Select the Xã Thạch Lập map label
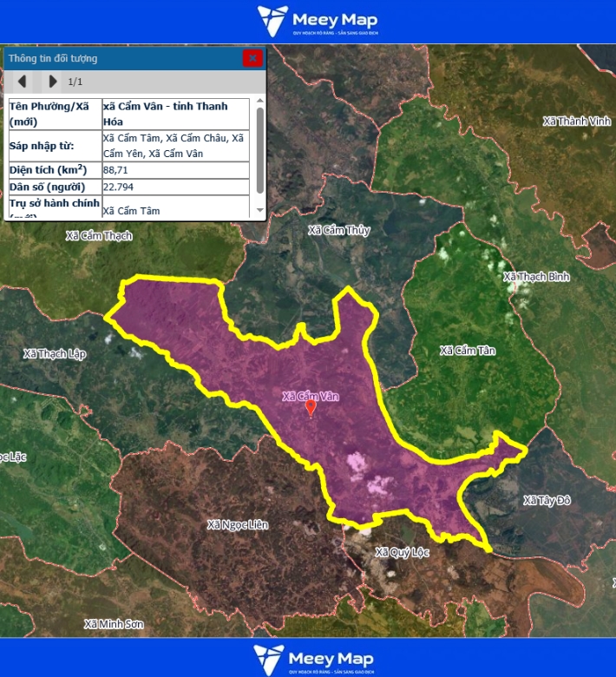 pyautogui.click(x=56, y=354)
